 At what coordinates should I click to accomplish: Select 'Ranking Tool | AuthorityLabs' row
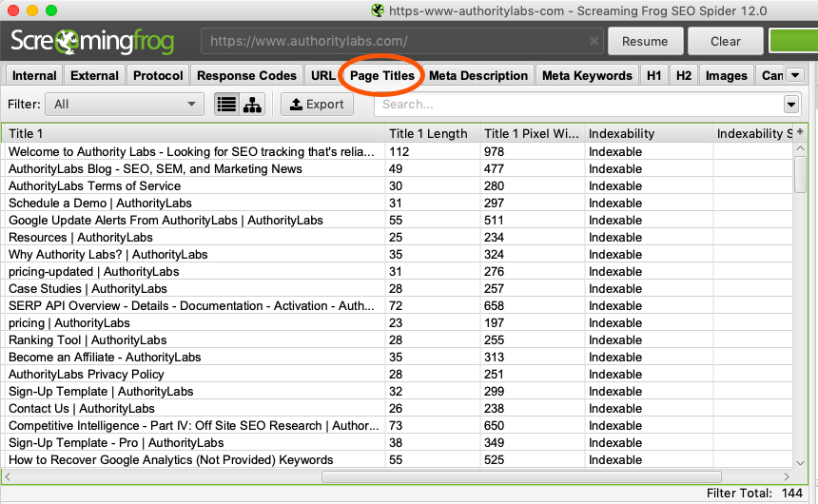point(398,340)
